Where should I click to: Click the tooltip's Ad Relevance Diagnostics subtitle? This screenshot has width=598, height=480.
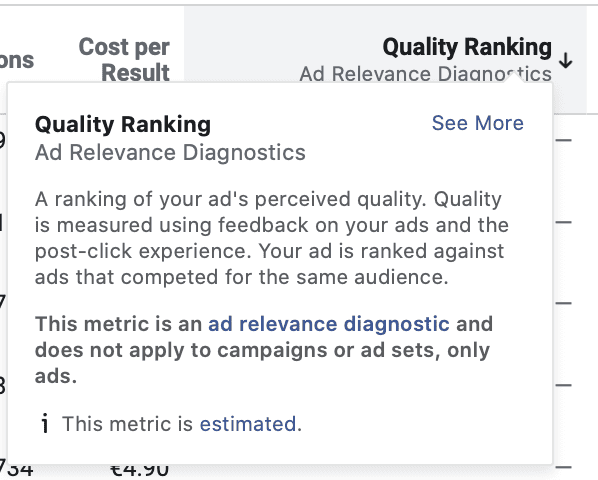tap(170, 153)
